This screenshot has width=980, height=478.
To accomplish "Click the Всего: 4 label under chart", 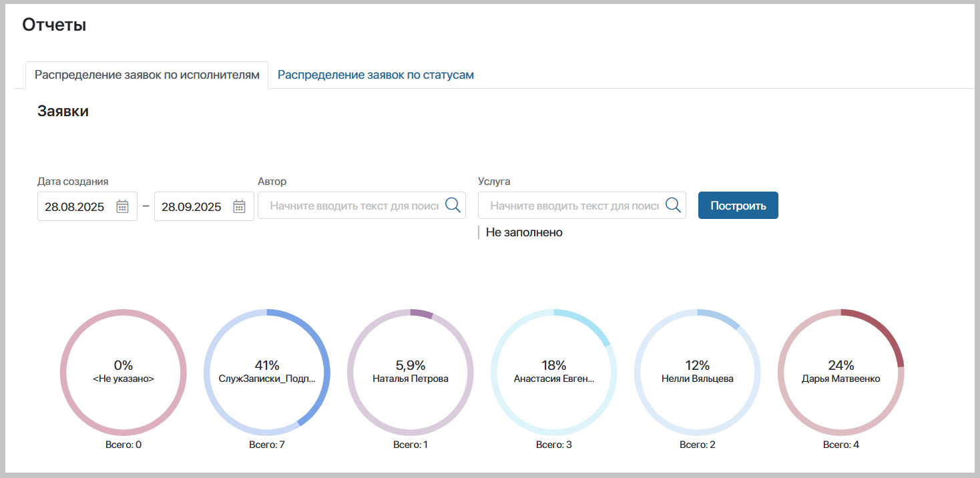I will pyautogui.click(x=841, y=445).
